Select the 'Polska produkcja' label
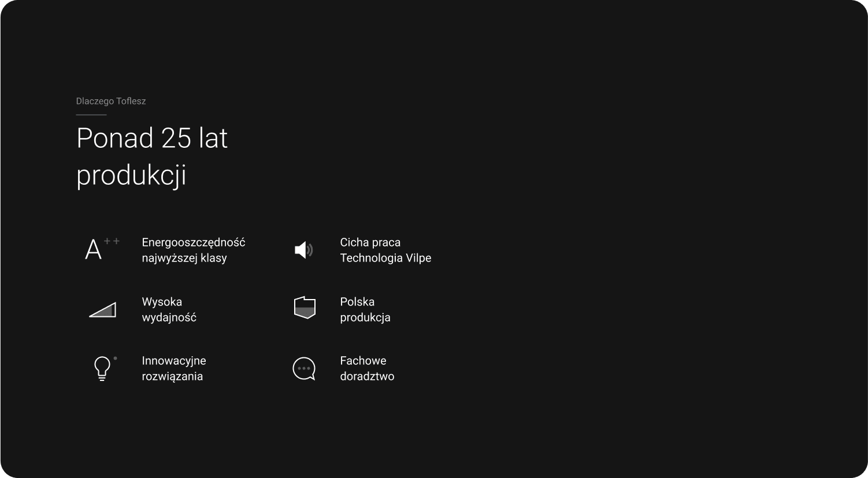The height and width of the screenshot is (478, 868). 365,309
